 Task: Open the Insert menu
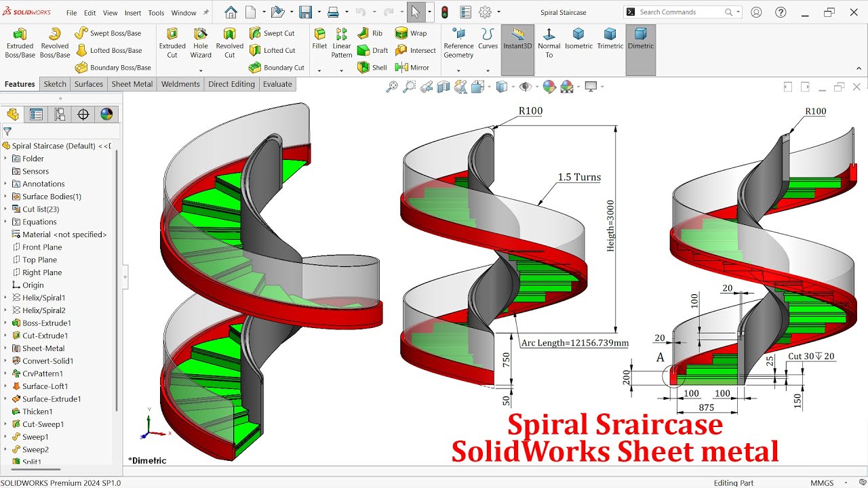133,13
